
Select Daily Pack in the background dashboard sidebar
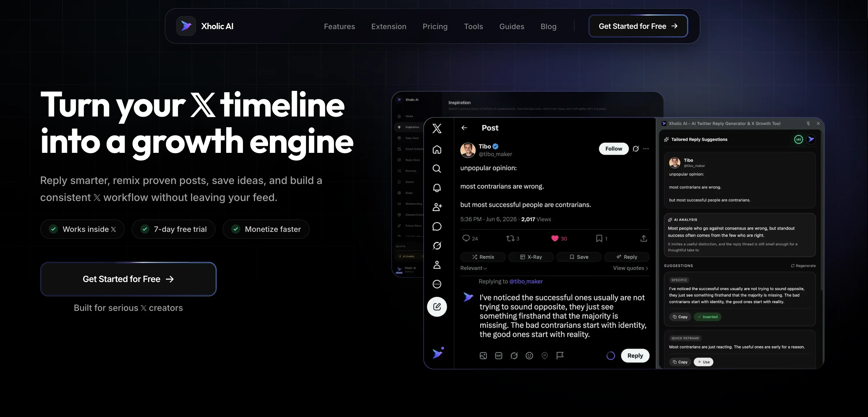(x=408, y=138)
